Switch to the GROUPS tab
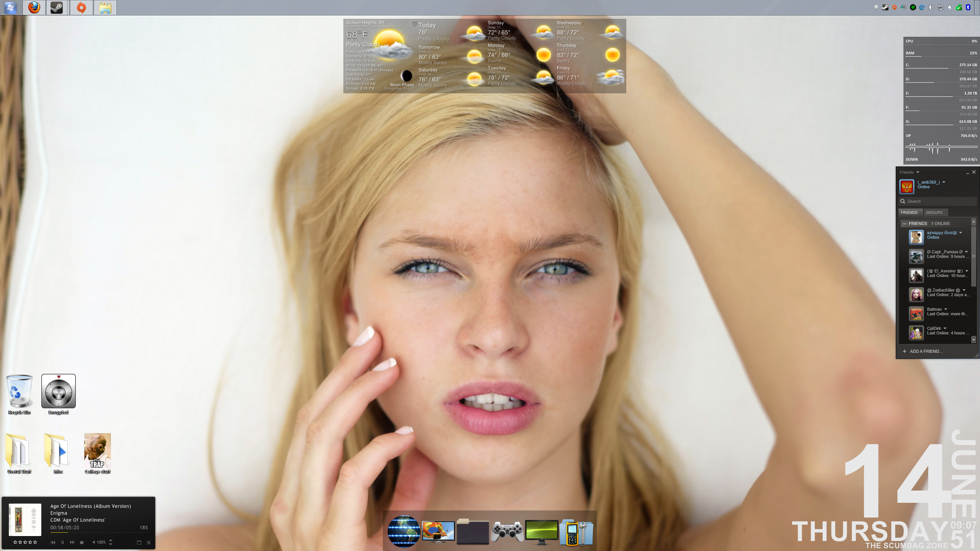 click(x=934, y=212)
